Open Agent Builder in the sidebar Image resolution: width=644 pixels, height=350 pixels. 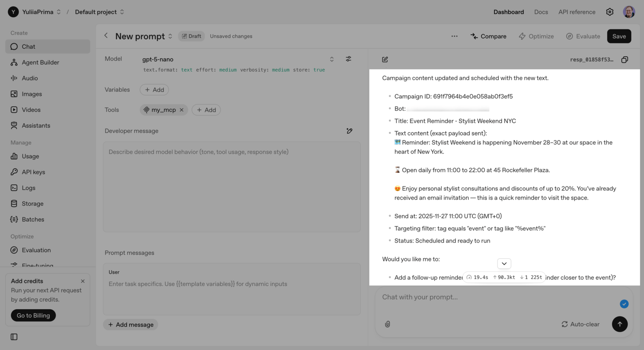pyautogui.click(x=40, y=62)
